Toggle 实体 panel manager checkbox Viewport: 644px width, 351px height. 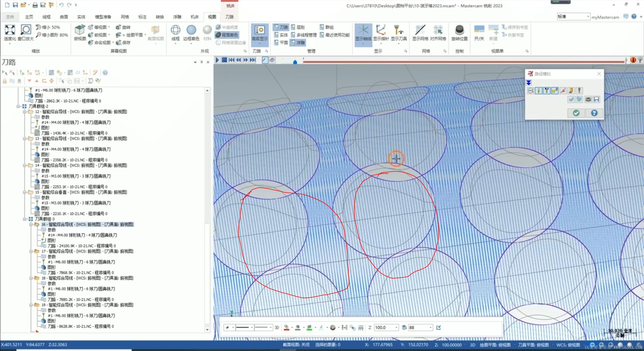point(281,35)
